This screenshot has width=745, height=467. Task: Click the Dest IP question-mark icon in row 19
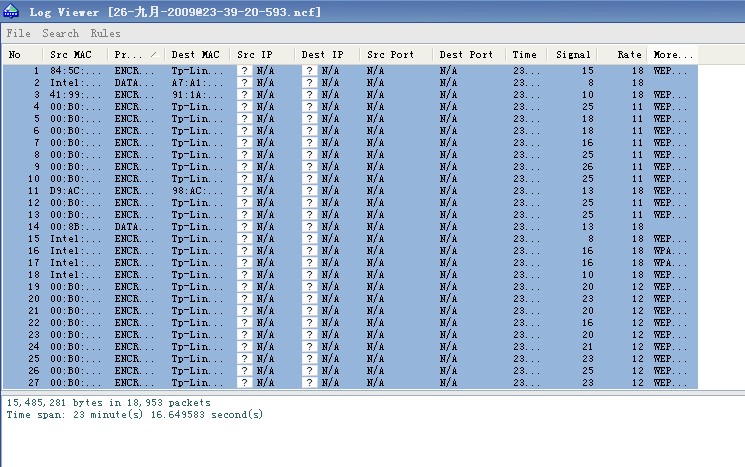click(309, 286)
